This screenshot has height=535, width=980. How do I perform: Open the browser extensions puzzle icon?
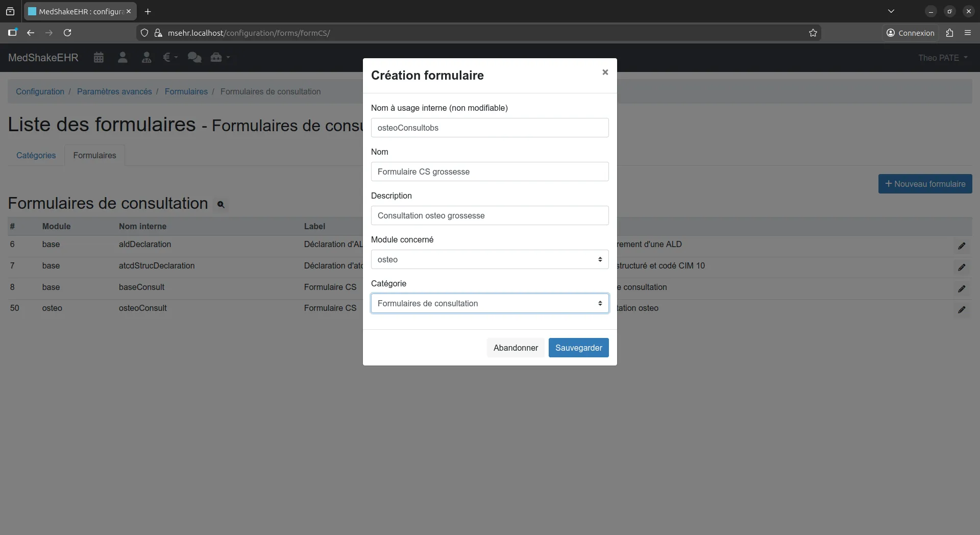pyautogui.click(x=950, y=33)
